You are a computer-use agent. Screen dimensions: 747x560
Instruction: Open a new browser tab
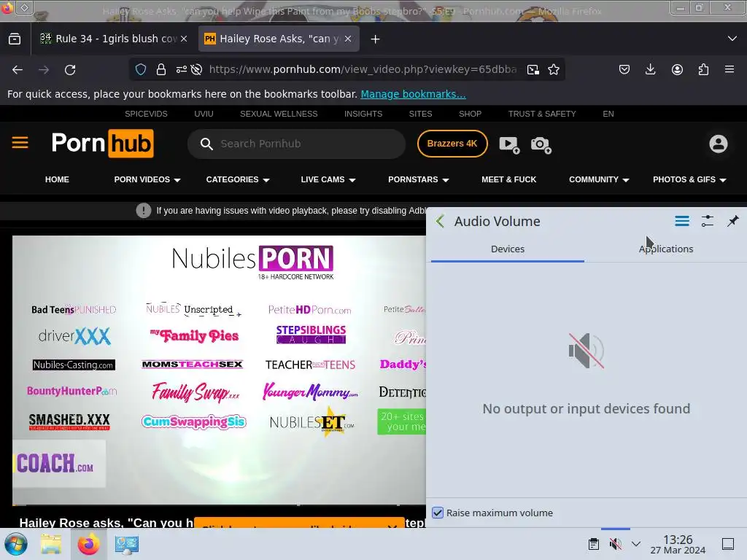click(x=376, y=39)
